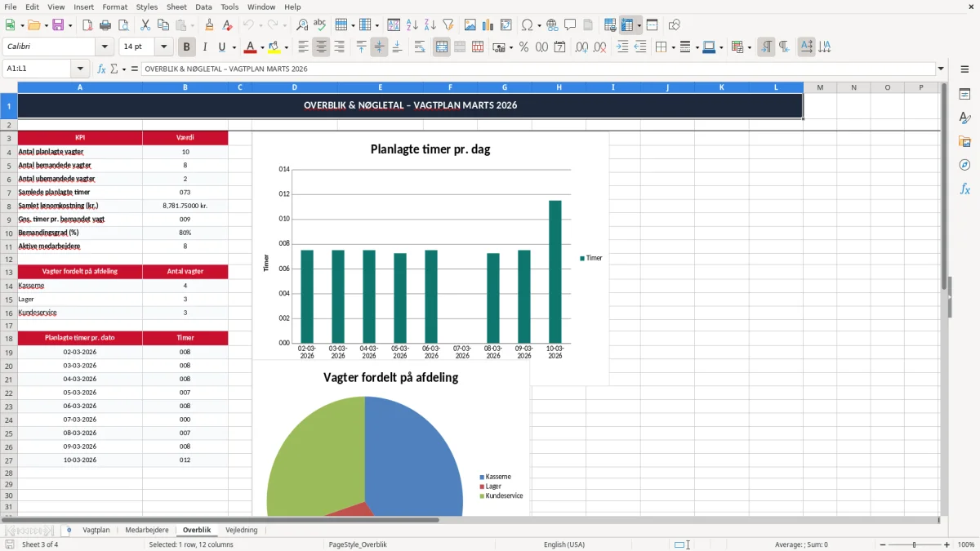Click the Spelling check icon
Image resolution: width=980 pixels, height=551 pixels.
click(319, 25)
